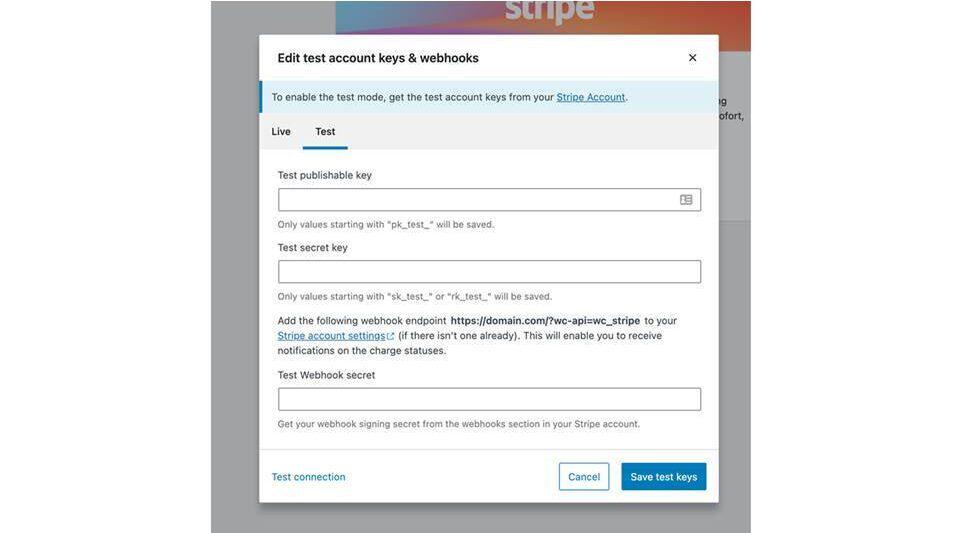Click into the Test secret key field
Image resolution: width=959 pixels, height=533 pixels.
pos(489,272)
